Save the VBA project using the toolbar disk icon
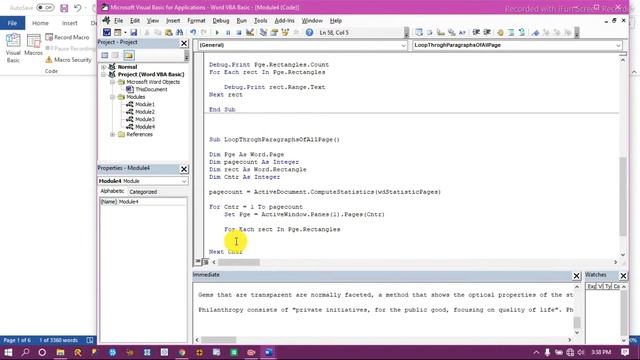 tap(133, 32)
